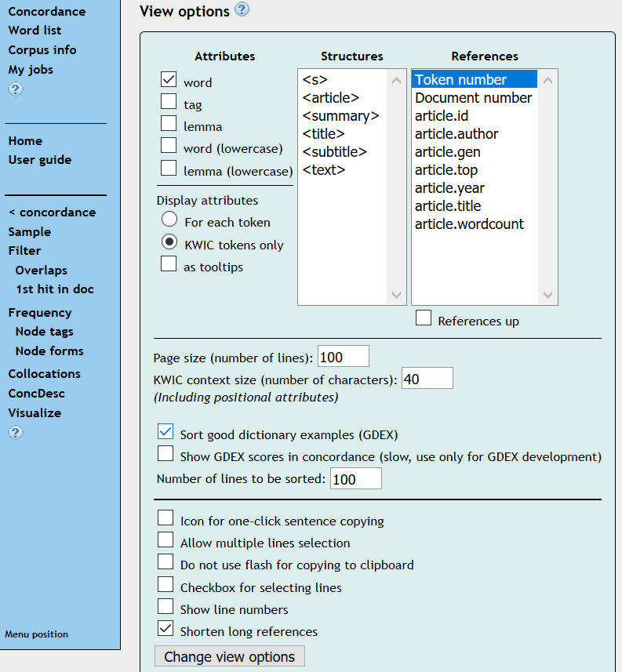The height and width of the screenshot is (672, 622).
Task: Open User guide link
Action: click(x=40, y=160)
